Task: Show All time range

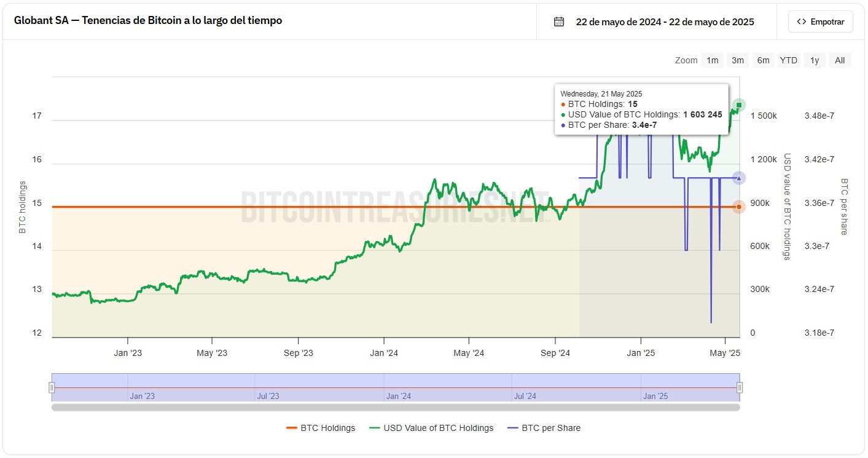Action: pos(840,60)
